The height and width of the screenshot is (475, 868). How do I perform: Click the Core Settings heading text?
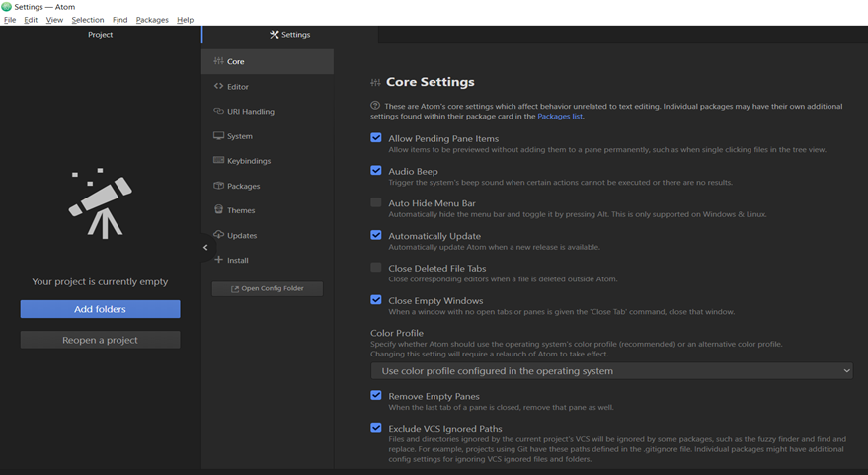coord(431,82)
